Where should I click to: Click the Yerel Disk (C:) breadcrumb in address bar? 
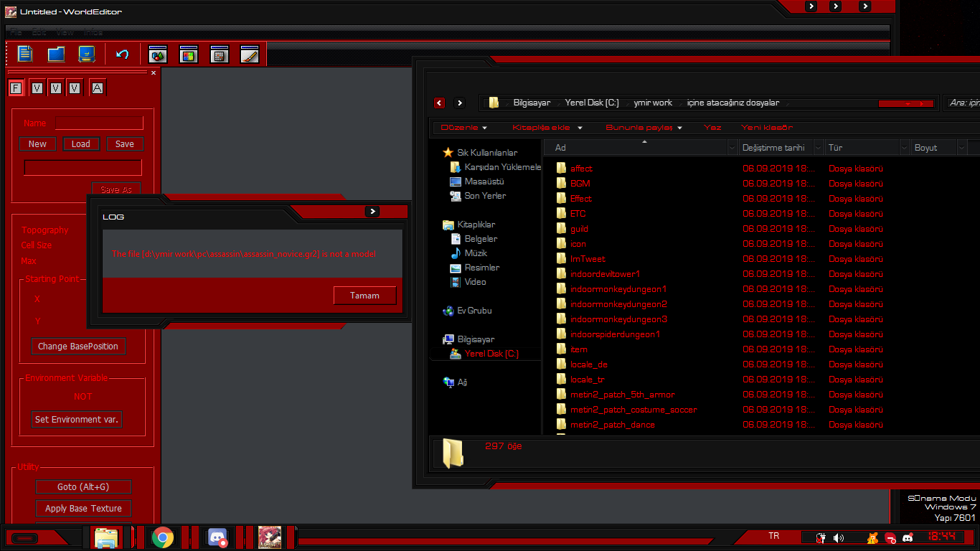(x=592, y=103)
